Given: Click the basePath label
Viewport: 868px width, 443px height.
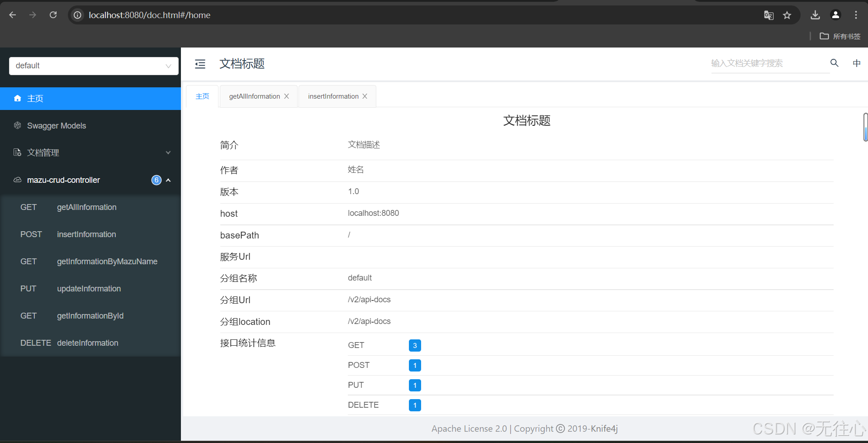Looking at the screenshot, I should 240,235.
